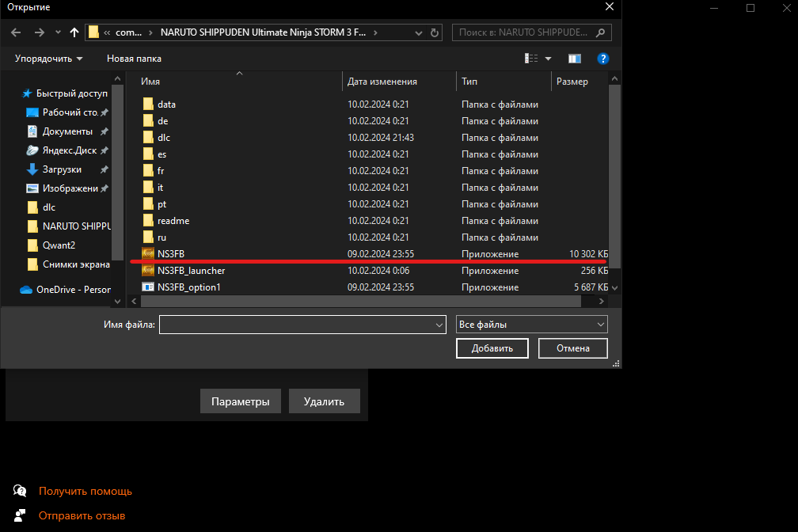Screen dimensions: 798x532
Task: Close the Открытие dialog
Action: [610, 6]
